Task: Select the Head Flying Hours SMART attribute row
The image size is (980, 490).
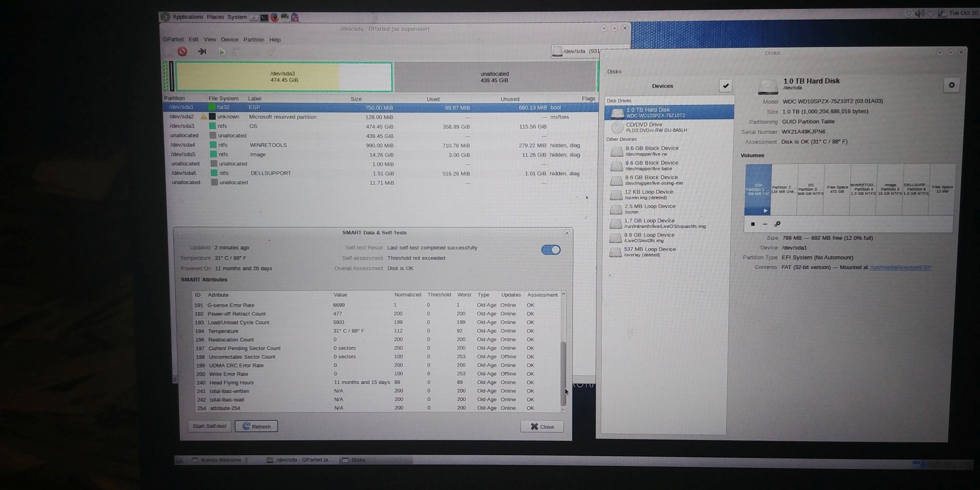Action: (377, 383)
